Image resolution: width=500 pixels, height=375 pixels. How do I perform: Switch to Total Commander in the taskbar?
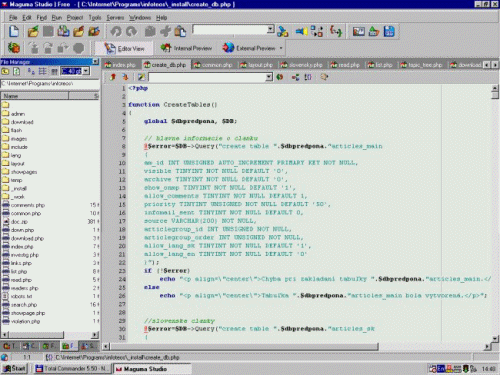(x=72, y=368)
